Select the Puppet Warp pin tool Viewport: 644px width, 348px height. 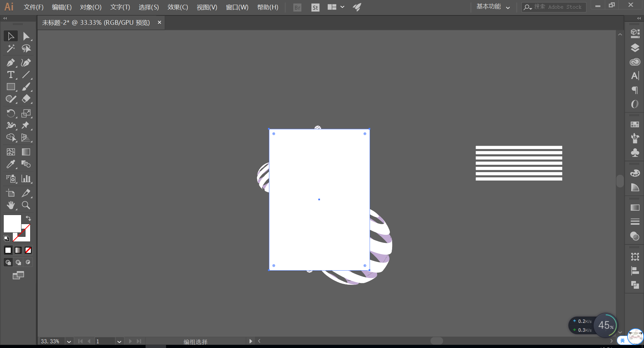[x=26, y=125]
